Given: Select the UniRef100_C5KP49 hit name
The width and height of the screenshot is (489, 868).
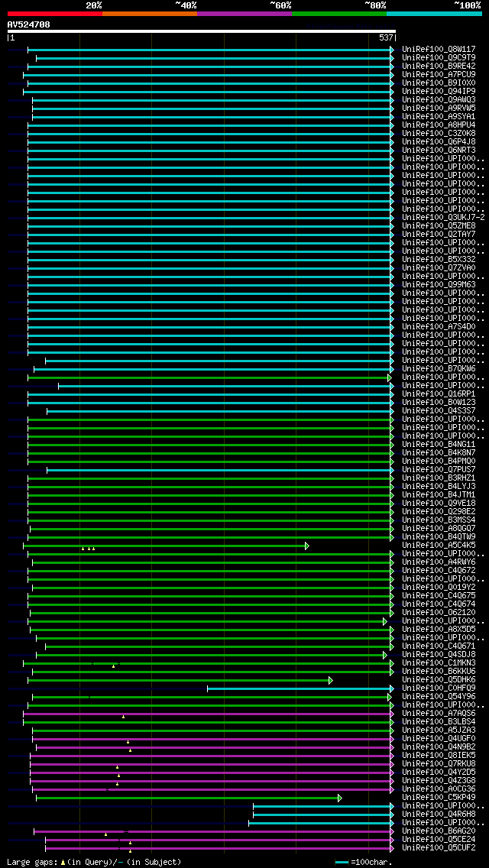Looking at the screenshot, I should 439,798.
